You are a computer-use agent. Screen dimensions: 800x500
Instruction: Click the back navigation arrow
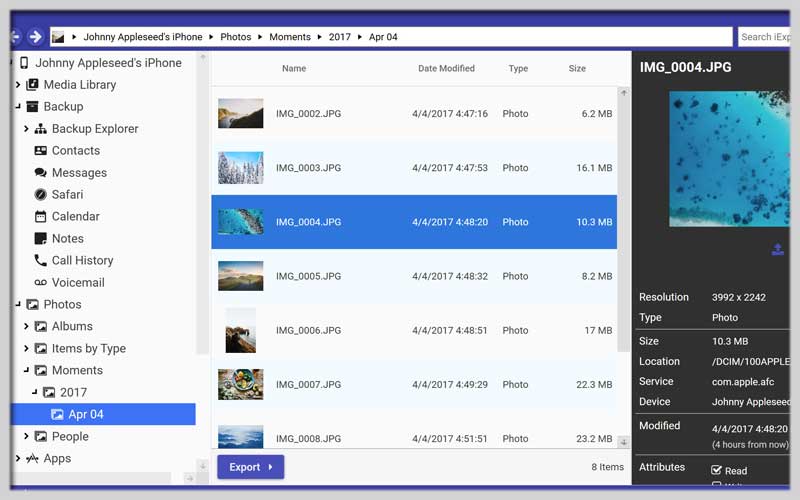tap(15, 37)
